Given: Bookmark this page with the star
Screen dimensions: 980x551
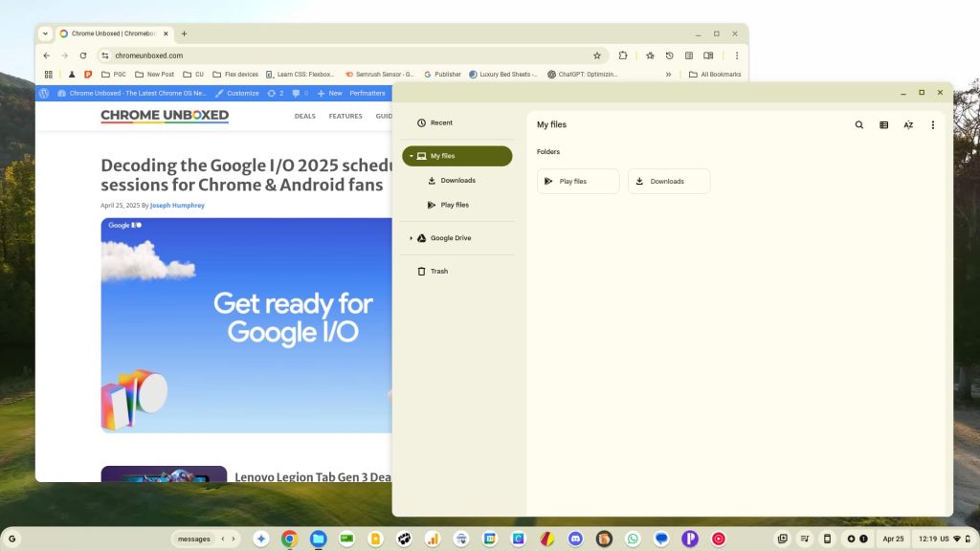Looking at the screenshot, I should point(597,55).
